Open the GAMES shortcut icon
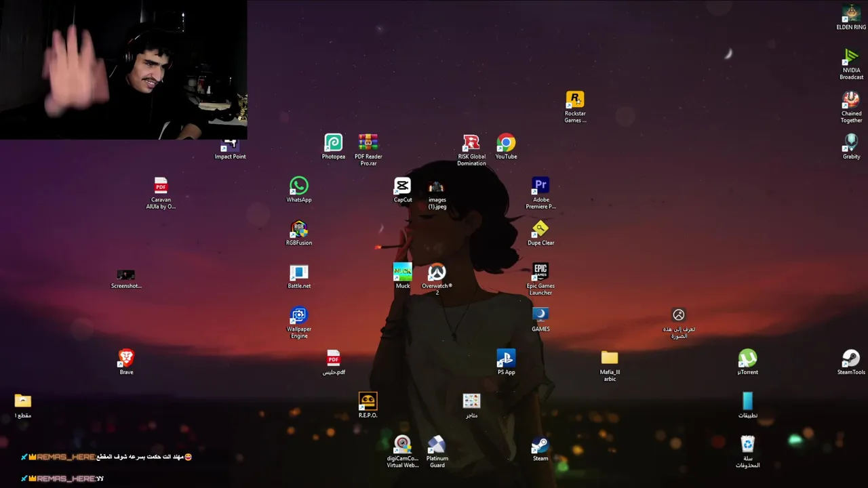868x488 pixels. (540, 319)
